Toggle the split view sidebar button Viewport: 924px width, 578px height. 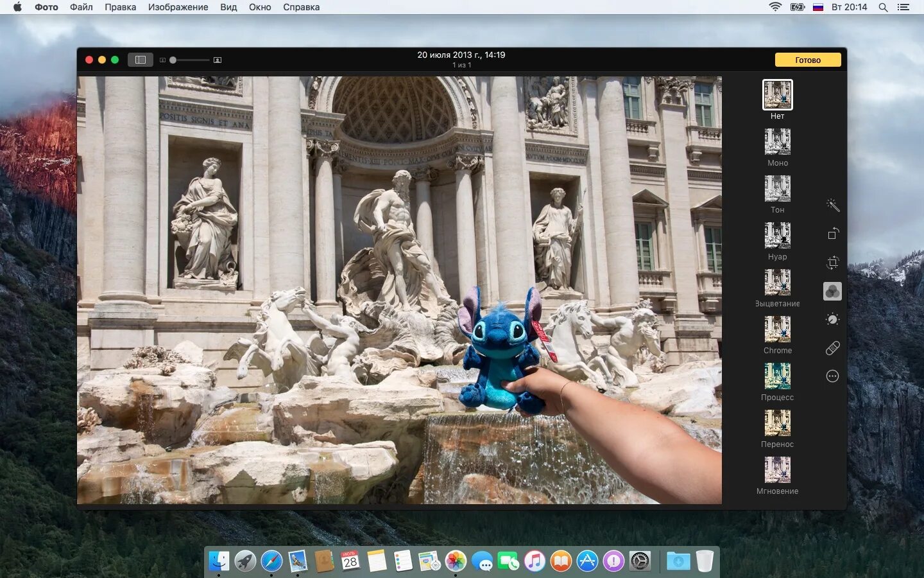click(x=140, y=60)
